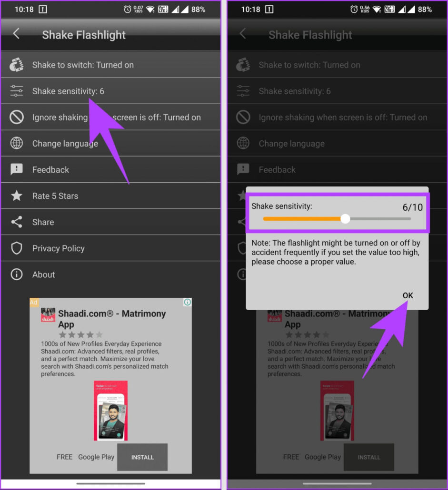This screenshot has width=448, height=490.
Task: Click the ad info icon on Shaadi ad
Action: 187,302
